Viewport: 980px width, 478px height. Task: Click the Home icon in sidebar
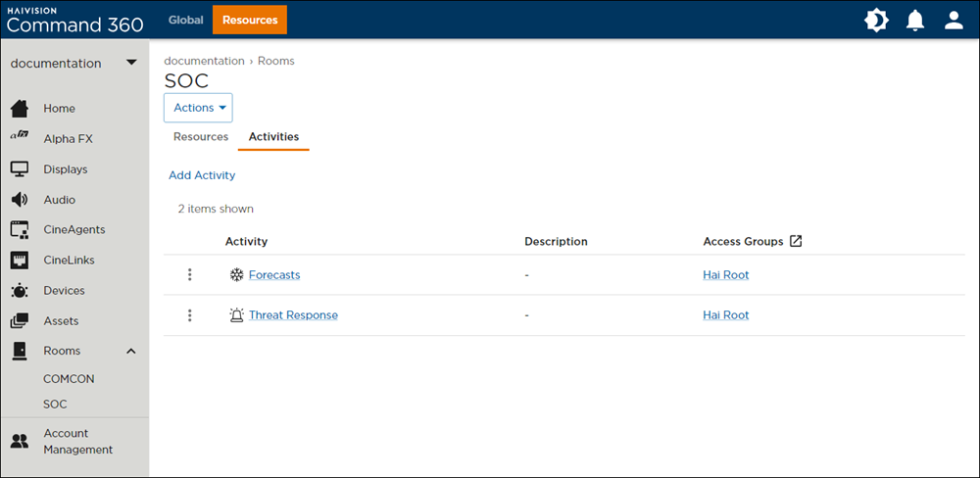click(x=20, y=109)
